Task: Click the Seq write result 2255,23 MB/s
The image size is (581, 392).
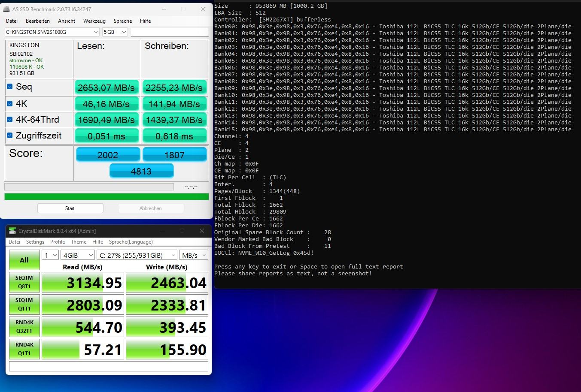Action: pyautogui.click(x=174, y=87)
